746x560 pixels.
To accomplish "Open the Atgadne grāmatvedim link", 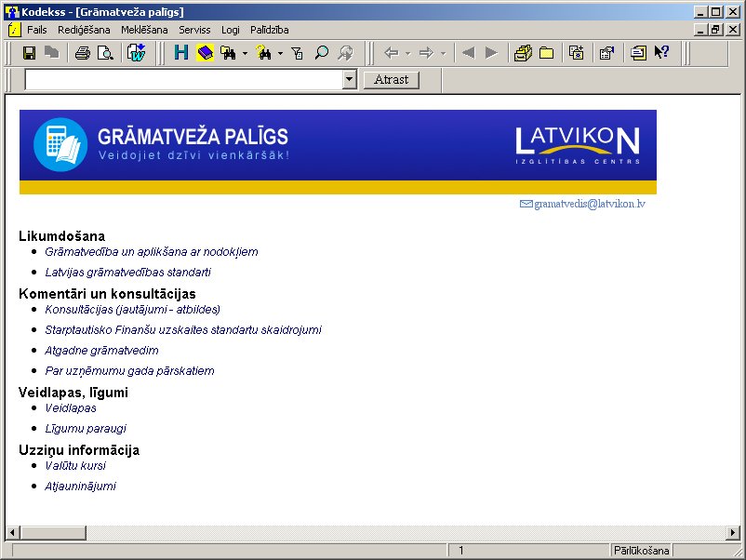I will tap(101, 350).
